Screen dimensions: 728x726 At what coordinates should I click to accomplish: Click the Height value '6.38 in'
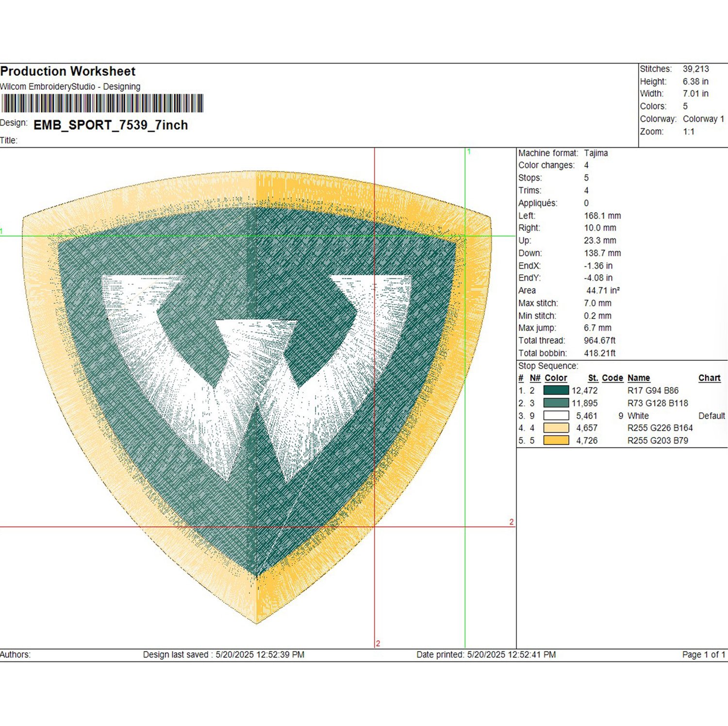click(x=695, y=82)
